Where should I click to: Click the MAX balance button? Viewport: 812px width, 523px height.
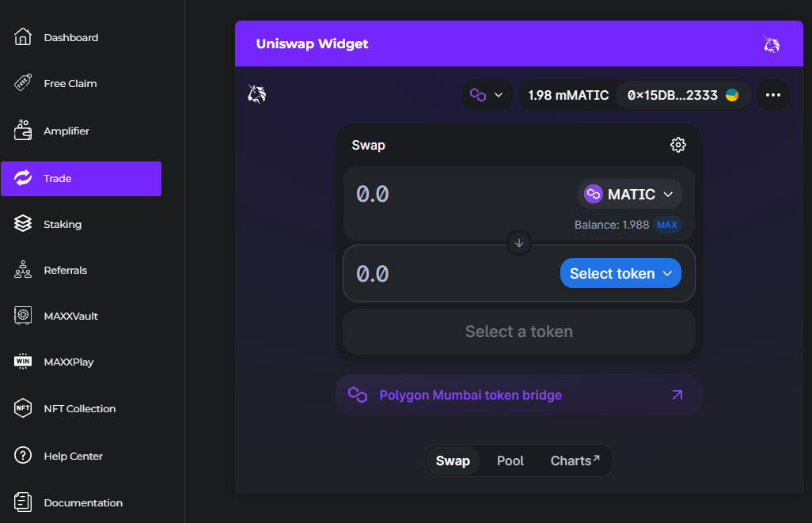click(x=667, y=225)
